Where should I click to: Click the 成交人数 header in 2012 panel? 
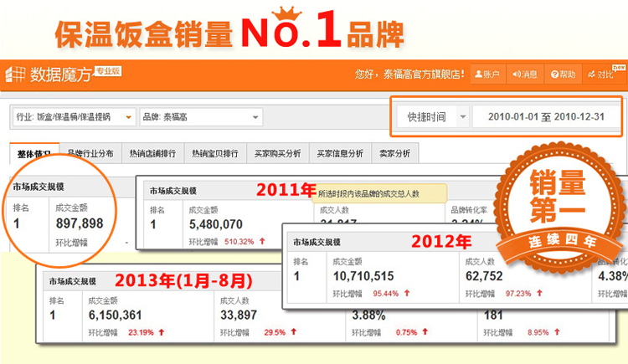(x=480, y=262)
